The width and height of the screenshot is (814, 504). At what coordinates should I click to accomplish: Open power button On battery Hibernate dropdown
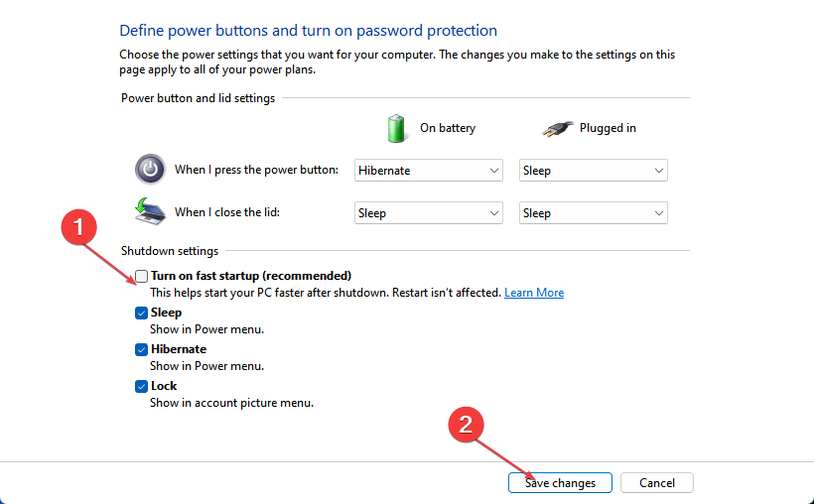click(x=428, y=171)
